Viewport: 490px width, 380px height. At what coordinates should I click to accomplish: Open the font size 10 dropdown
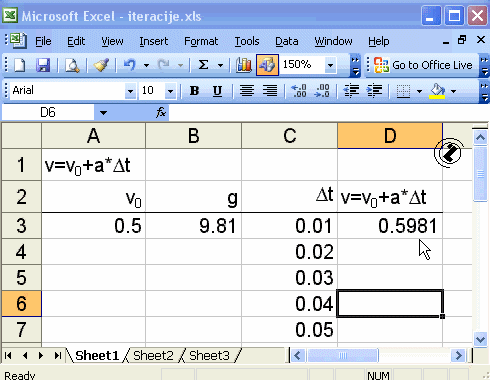tap(170, 91)
